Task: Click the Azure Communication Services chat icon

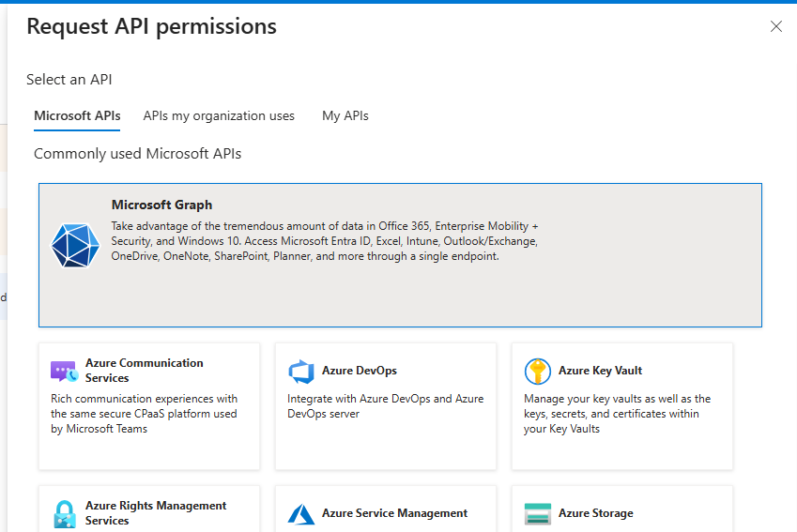Action: (x=65, y=371)
